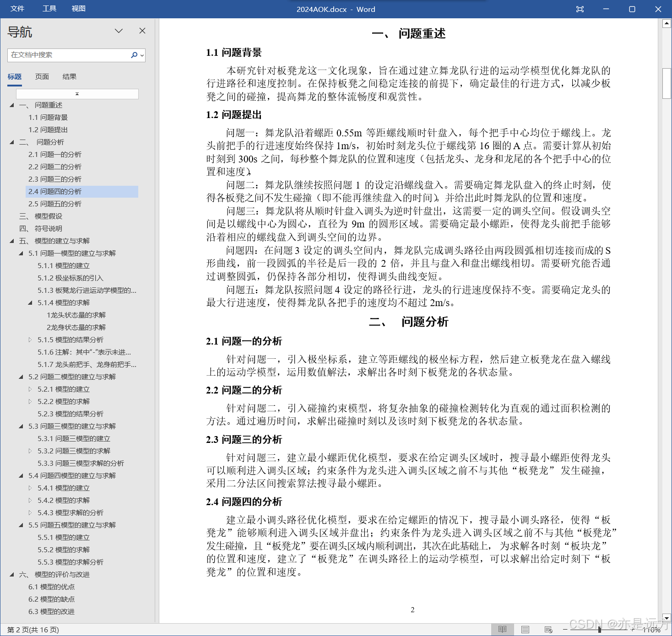Collapse the 5.4 问题四模型的建立与求解 heading
The image size is (672, 636).
21,476
